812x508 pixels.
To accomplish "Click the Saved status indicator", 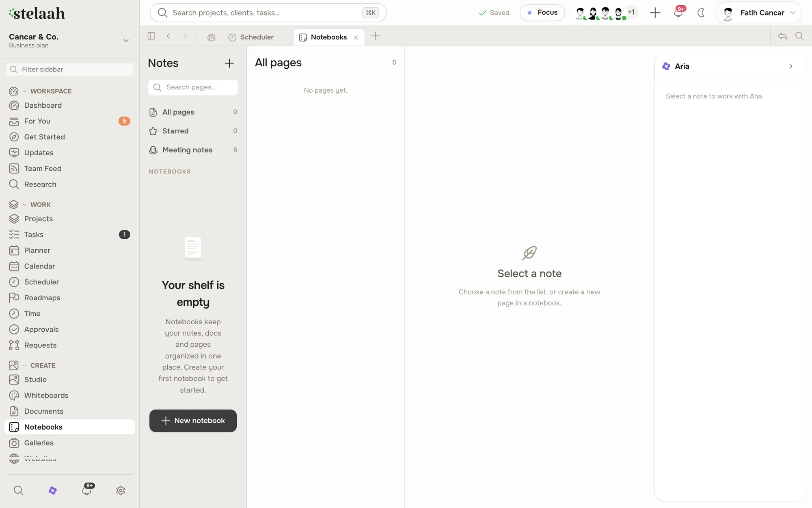I will coord(494,13).
